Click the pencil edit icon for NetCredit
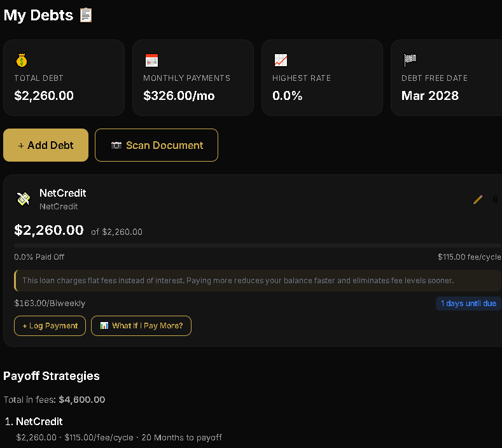 click(x=478, y=200)
